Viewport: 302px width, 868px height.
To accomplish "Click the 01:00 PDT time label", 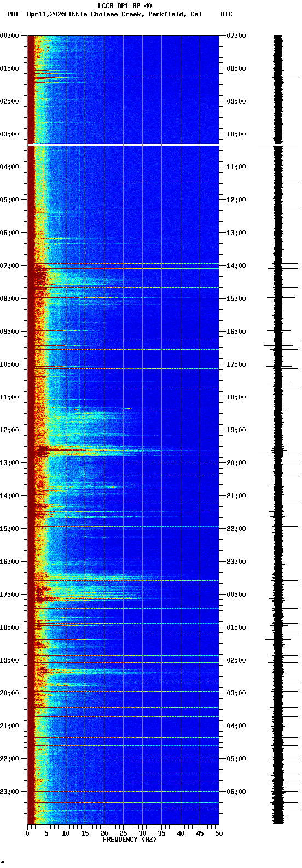I will pos(9,68).
